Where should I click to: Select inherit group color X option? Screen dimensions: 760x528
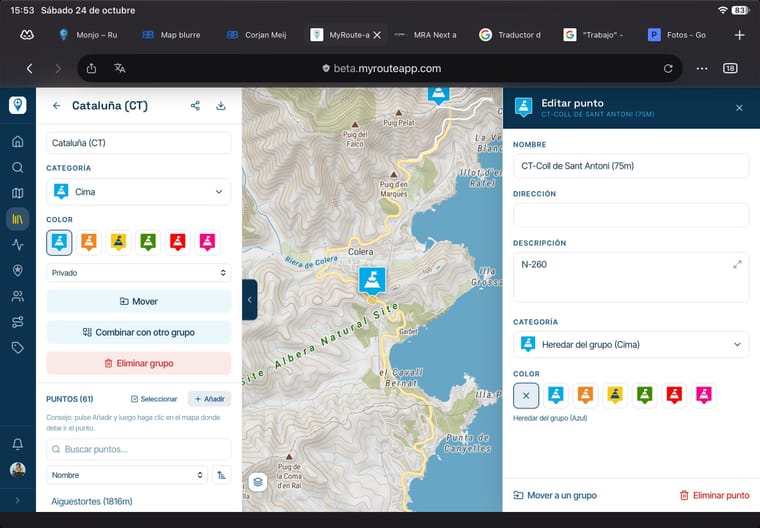(526, 396)
